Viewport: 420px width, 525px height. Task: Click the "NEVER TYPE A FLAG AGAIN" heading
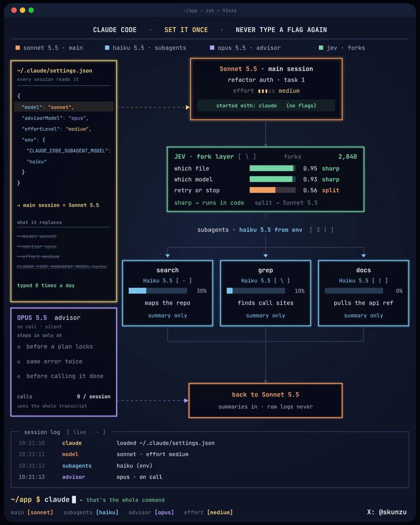pos(281,30)
